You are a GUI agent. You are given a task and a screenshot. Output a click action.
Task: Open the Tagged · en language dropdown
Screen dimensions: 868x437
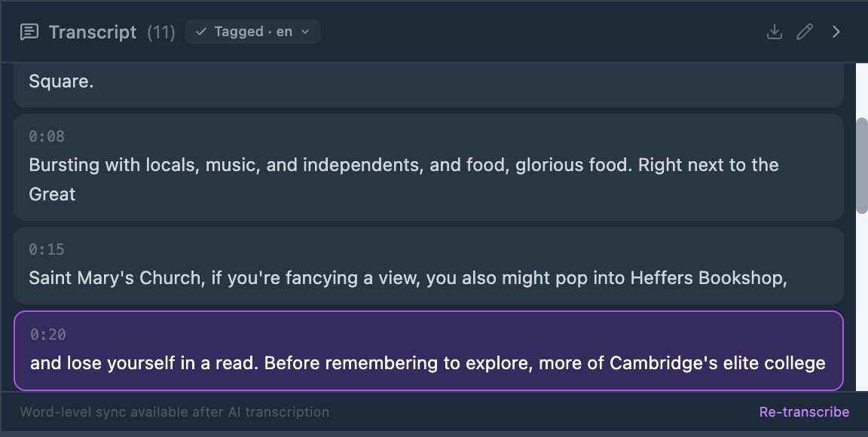pos(253,32)
